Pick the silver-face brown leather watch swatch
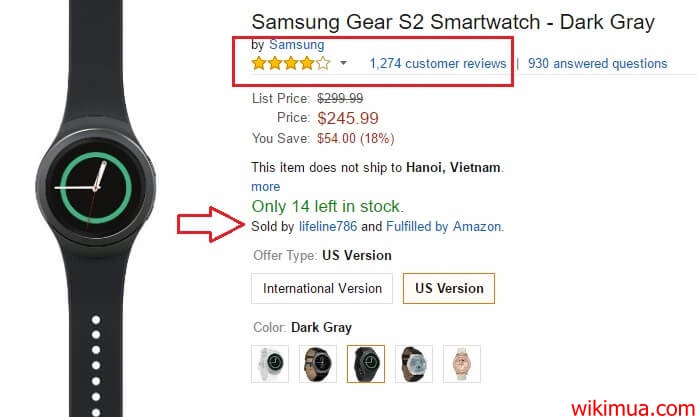 (414, 364)
